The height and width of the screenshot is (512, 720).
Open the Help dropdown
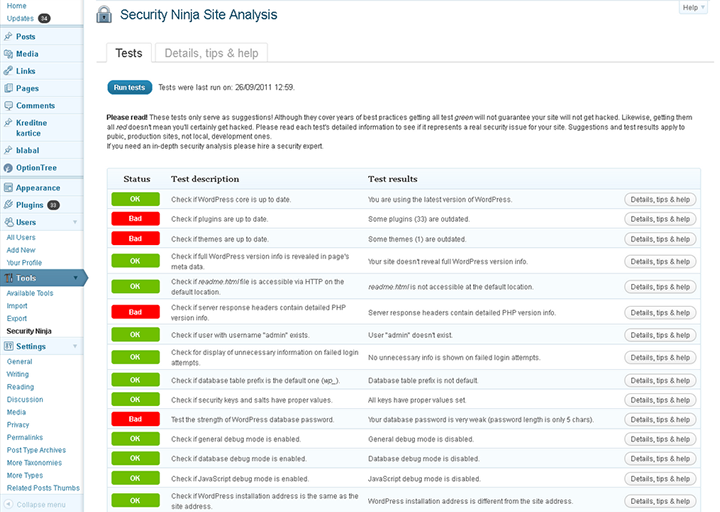coord(693,7)
